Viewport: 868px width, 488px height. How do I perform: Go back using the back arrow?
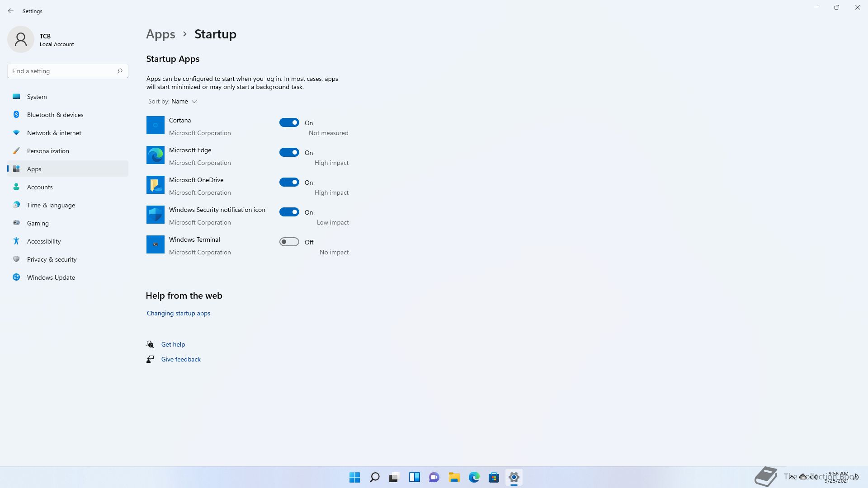[11, 11]
